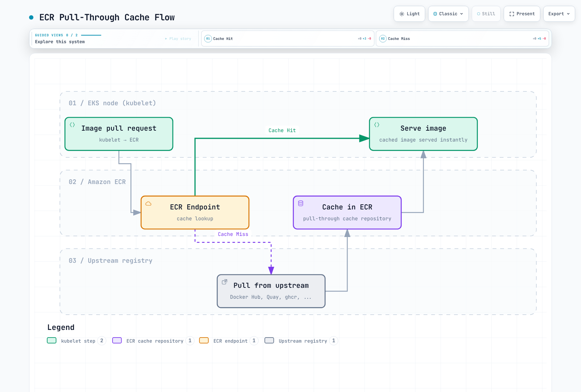Click the purple ECR cache repository swatch
Image resolution: width=581 pixels, height=392 pixels.
[x=117, y=340]
